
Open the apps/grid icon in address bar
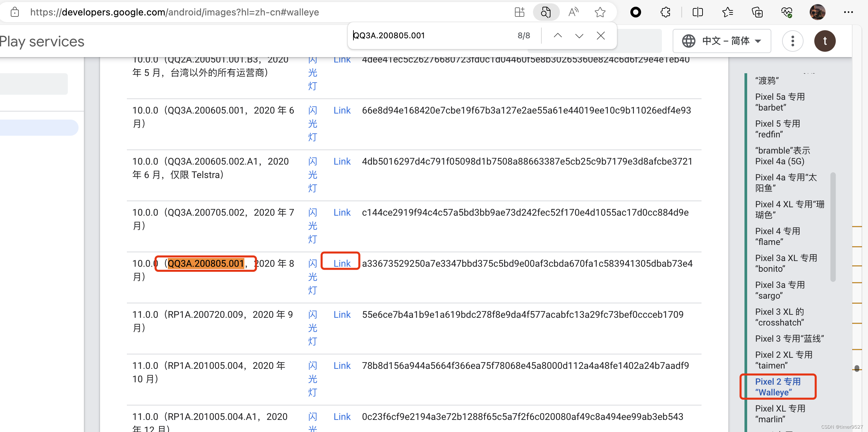519,12
